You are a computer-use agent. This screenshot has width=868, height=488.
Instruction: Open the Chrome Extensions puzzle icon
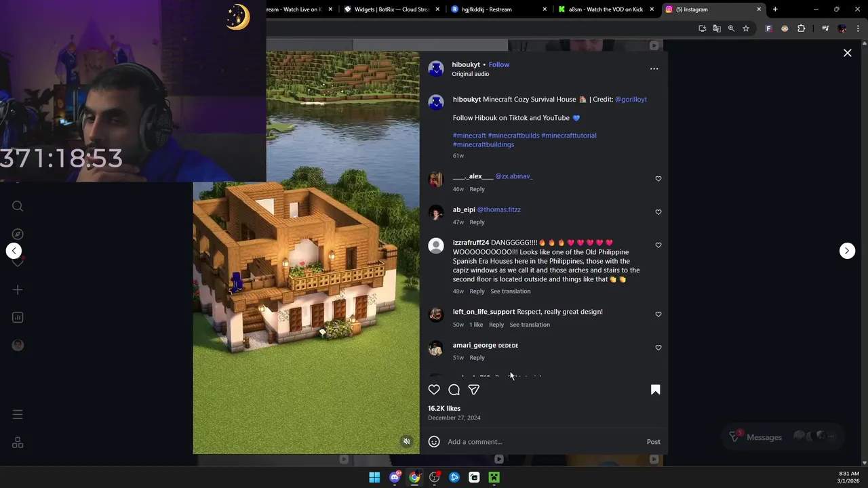pos(802,28)
